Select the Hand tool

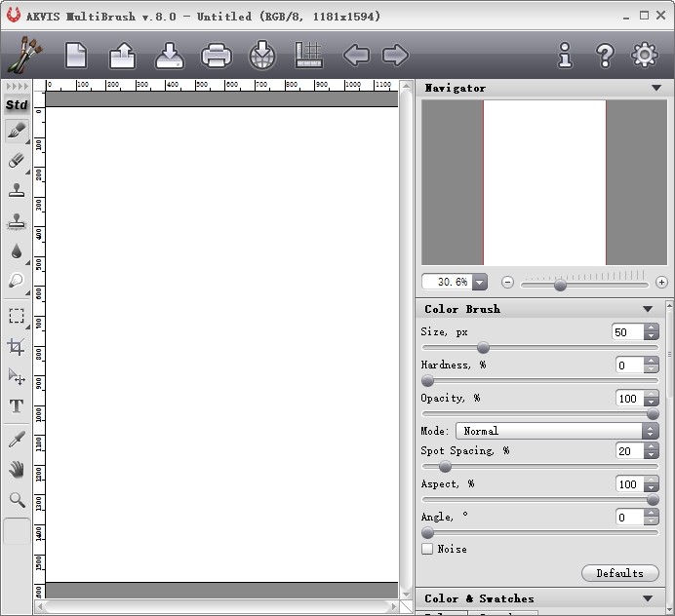tap(17, 470)
